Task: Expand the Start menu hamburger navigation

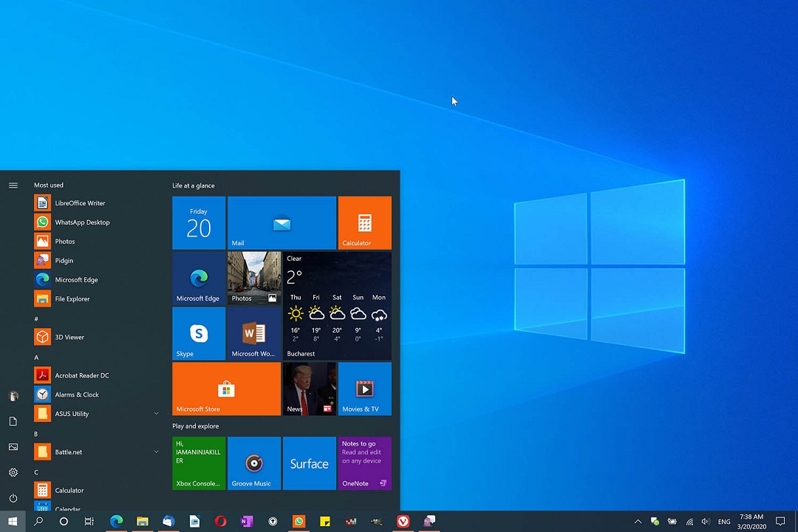Action: coord(13,185)
